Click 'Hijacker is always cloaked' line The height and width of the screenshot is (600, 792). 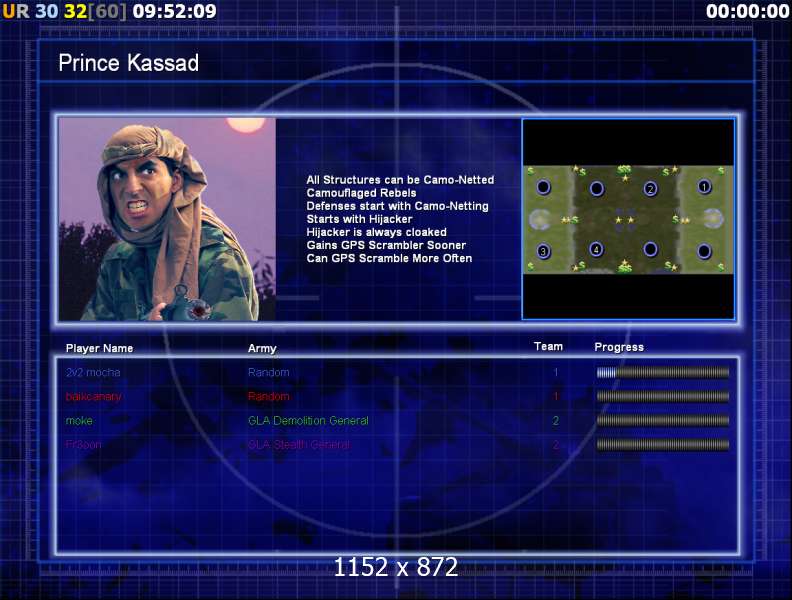tap(377, 232)
